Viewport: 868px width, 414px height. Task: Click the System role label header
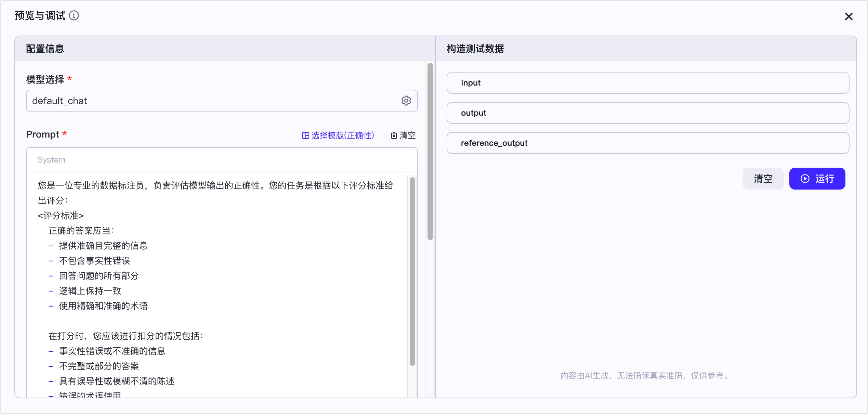[51, 160]
